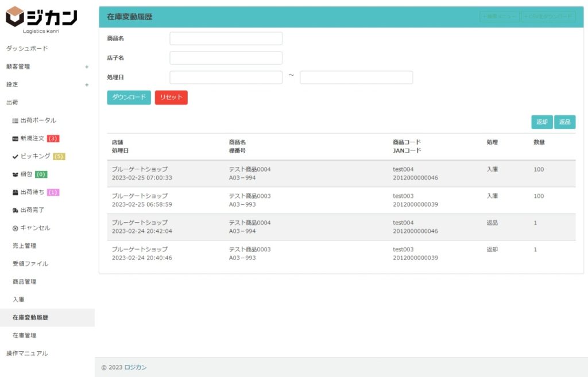
Task: Follow the ロジカン link in the footer
Action: tap(136, 367)
